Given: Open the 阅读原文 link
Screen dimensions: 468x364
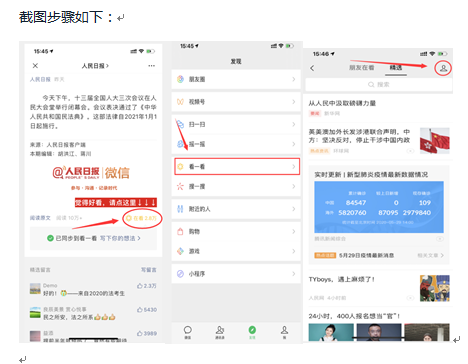Looking at the screenshot, I should [x=40, y=218].
